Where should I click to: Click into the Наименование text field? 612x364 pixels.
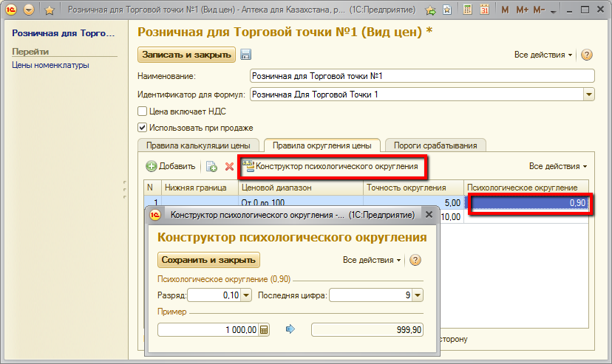point(421,76)
